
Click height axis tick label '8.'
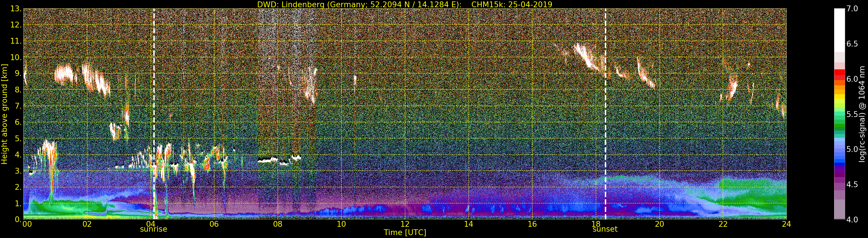click(18, 90)
